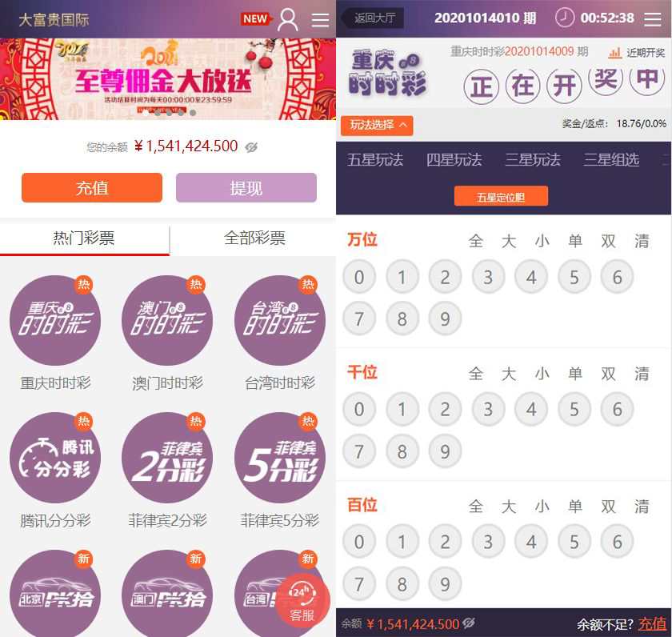
Task: Open the hamburger menu beside profile icon
Action: pos(320,20)
